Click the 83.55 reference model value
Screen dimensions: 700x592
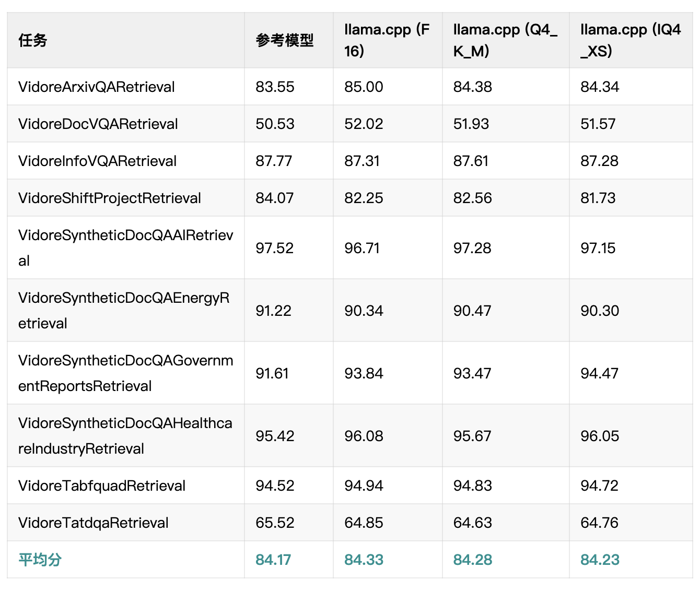(275, 87)
